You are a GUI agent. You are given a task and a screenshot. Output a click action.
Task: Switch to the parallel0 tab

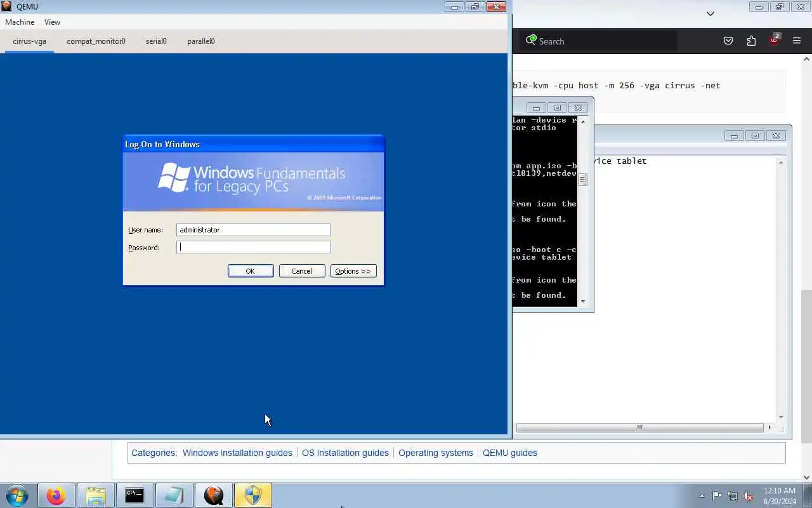pos(200,41)
